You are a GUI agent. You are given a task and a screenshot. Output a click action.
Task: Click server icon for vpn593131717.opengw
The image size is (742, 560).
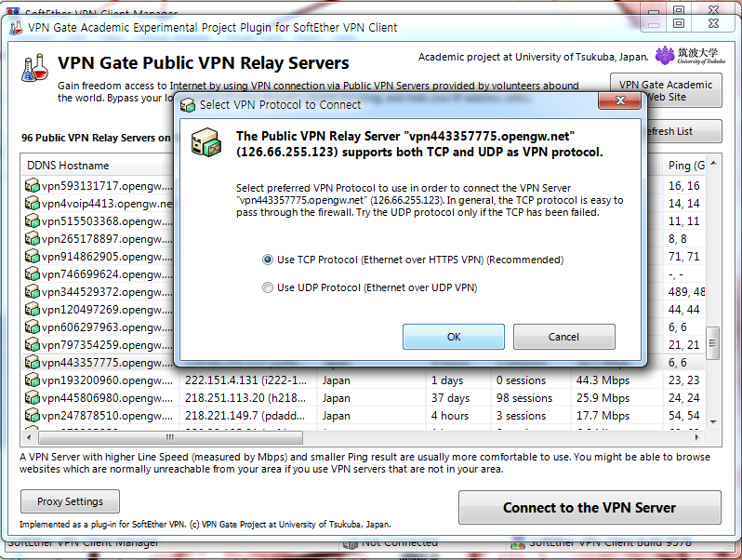coord(33,185)
